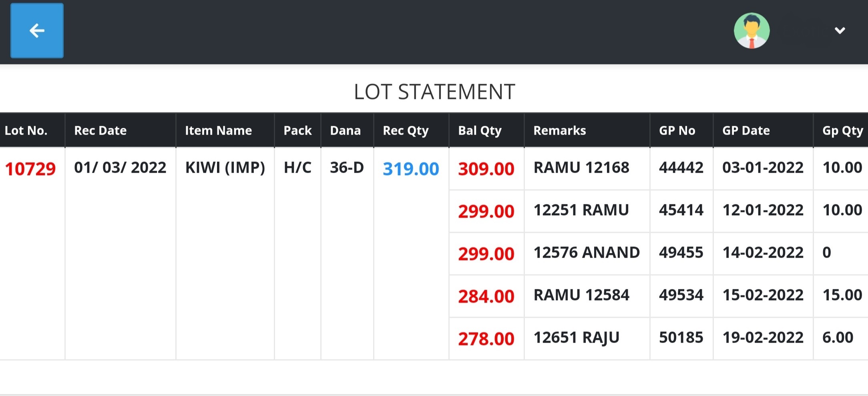Select the KIWI (IMP) item name cell

(x=225, y=168)
